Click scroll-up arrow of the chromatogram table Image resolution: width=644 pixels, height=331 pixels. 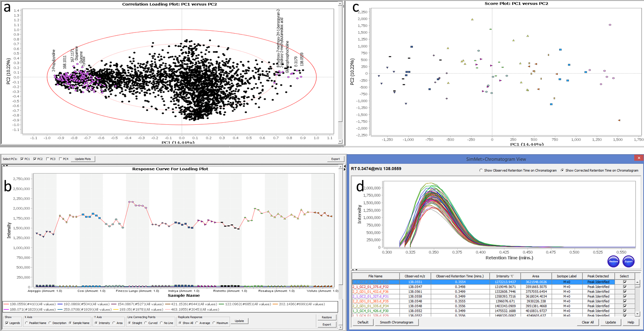[x=637, y=282]
